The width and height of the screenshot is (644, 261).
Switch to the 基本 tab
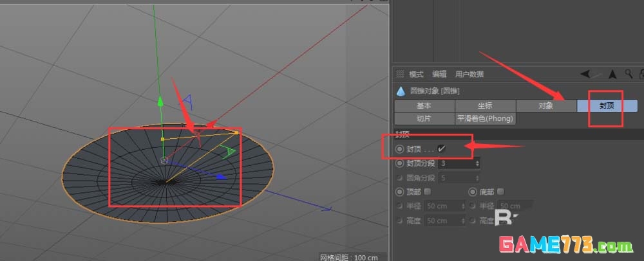[x=424, y=105]
